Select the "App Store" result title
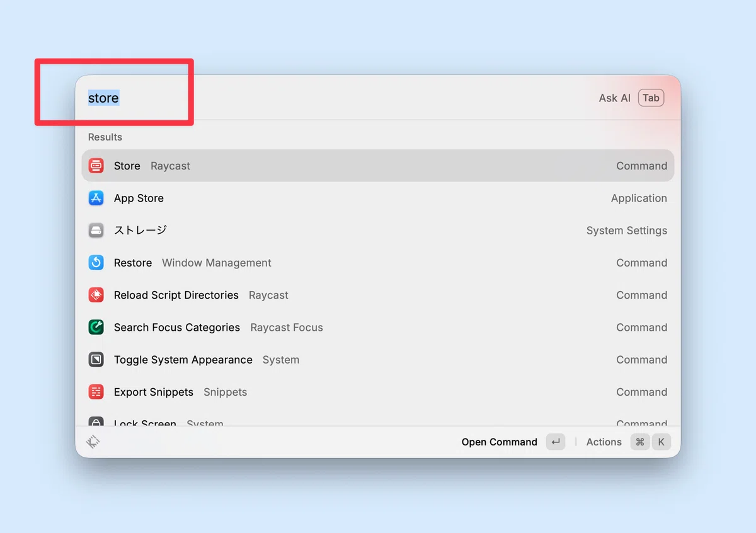This screenshot has width=756, height=533. 139,198
